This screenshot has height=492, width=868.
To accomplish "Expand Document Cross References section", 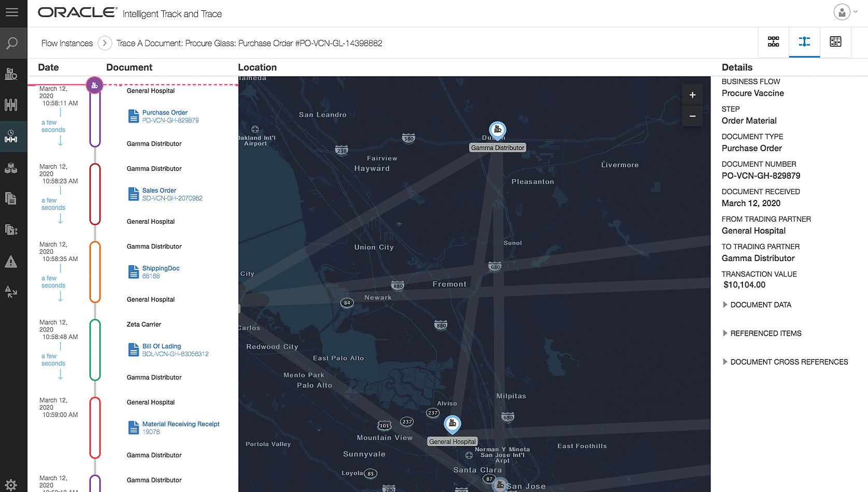I will click(x=788, y=362).
